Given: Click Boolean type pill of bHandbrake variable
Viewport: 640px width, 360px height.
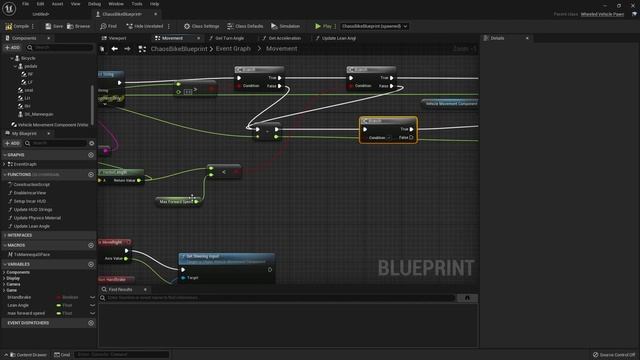Looking at the screenshot, I should [x=67, y=298].
